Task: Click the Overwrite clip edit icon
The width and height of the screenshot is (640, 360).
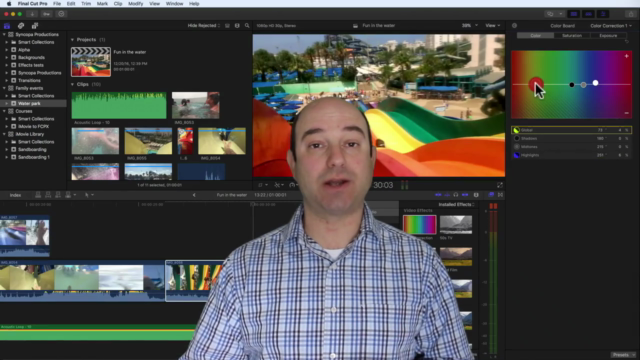Action: point(69,195)
